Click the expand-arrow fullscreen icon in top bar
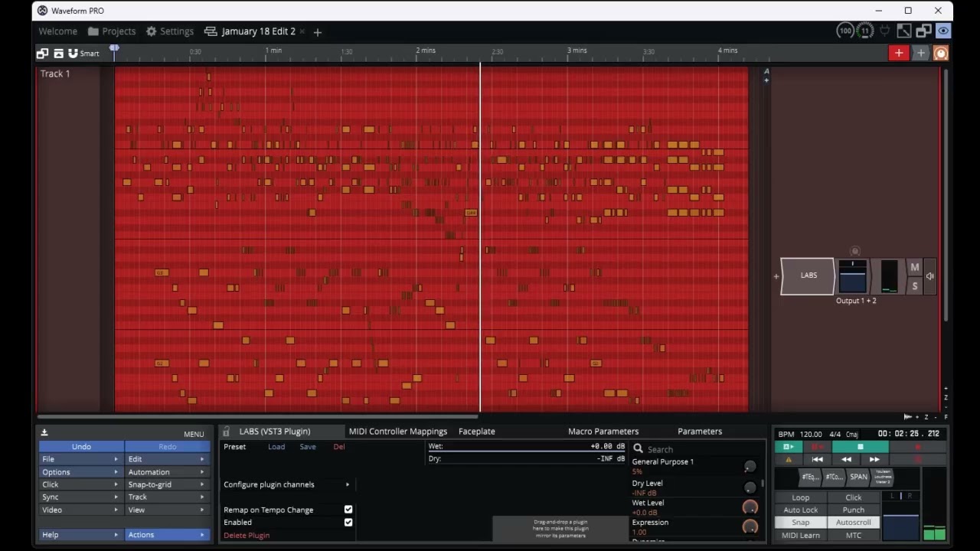The height and width of the screenshot is (551, 980). (904, 31)
